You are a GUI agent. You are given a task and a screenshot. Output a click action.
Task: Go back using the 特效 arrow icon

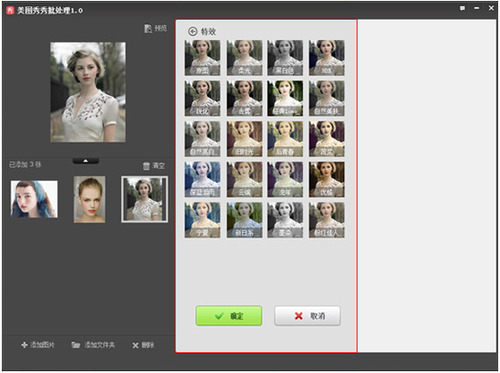pos(193,31)
